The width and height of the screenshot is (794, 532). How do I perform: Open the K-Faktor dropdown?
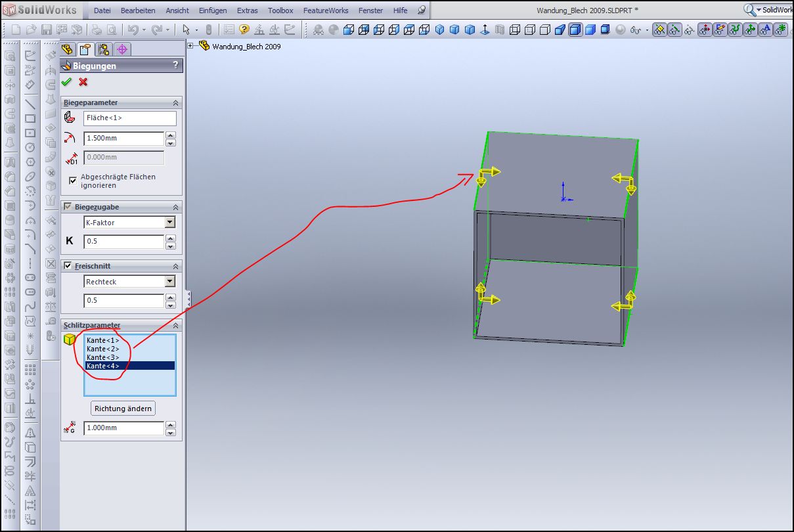pyautogui.click(x=170, y=223)
